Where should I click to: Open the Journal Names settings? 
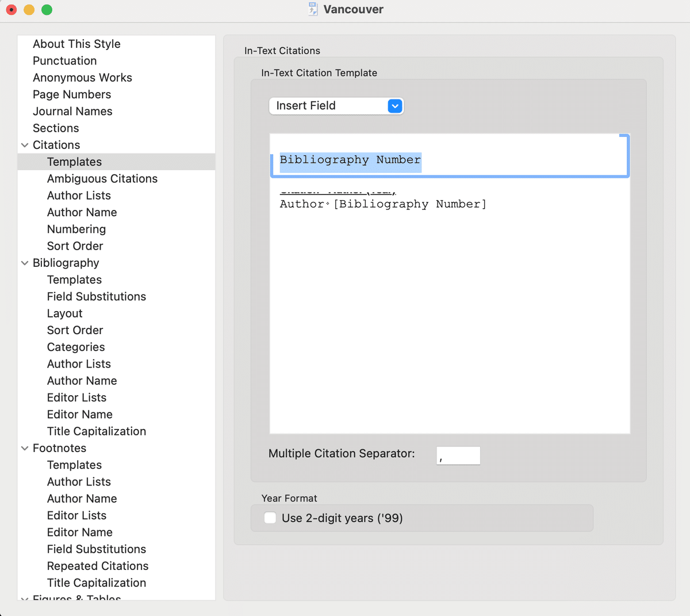click(72, 111)
